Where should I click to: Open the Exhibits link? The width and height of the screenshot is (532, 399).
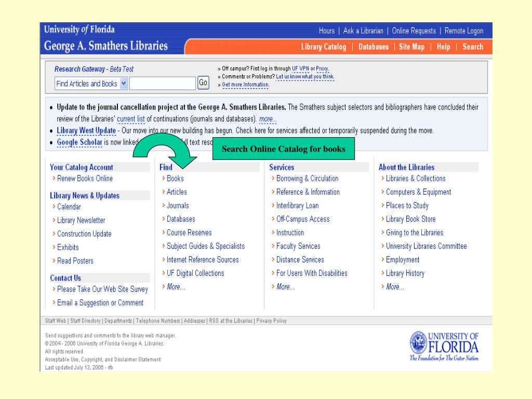pos(68,247)
